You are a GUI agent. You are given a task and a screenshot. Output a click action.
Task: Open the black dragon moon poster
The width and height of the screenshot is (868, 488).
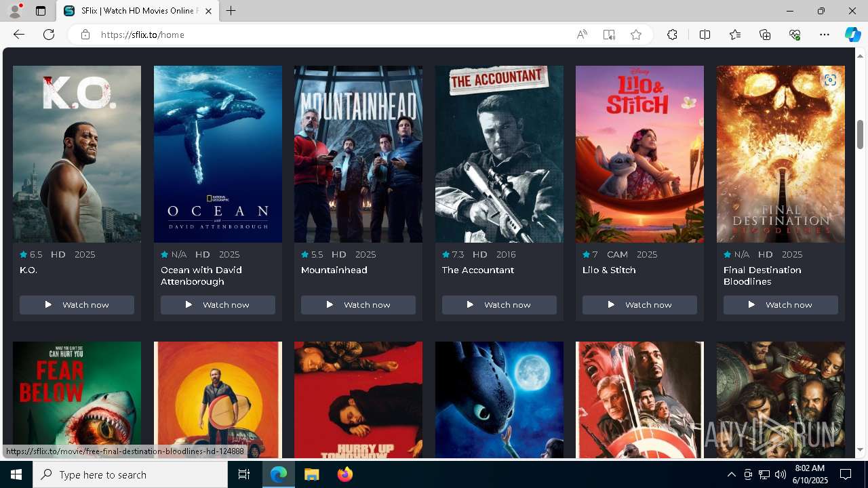499,400
